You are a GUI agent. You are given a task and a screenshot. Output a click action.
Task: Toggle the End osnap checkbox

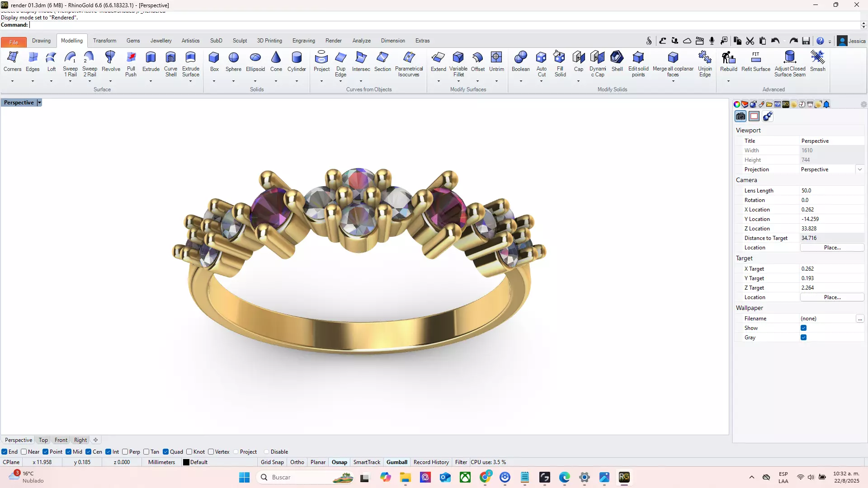click(x=5, y=452)
